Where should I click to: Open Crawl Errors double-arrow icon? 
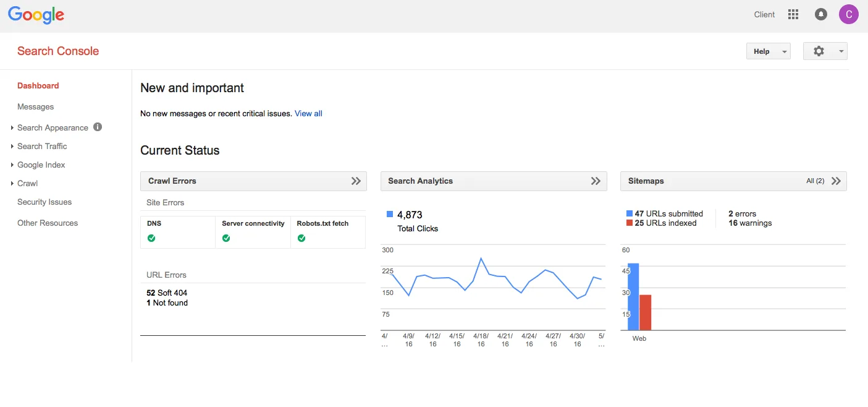(356, 181)
